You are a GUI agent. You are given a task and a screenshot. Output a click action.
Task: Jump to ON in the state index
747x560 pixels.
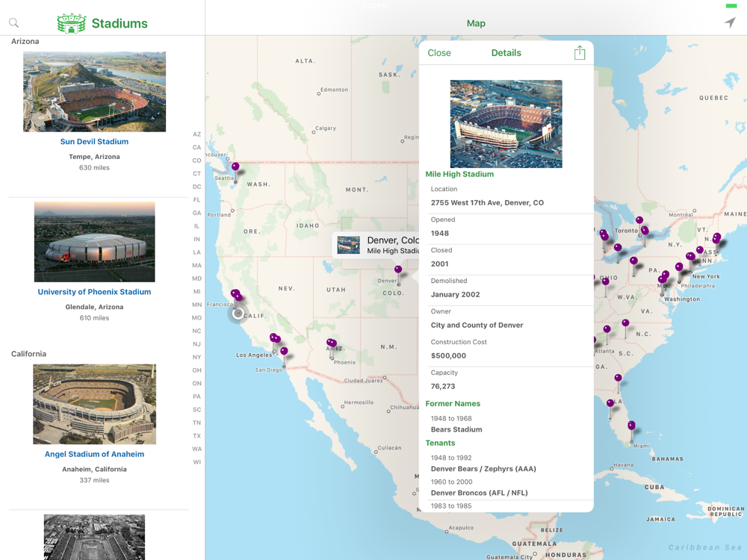click(196, 383)
